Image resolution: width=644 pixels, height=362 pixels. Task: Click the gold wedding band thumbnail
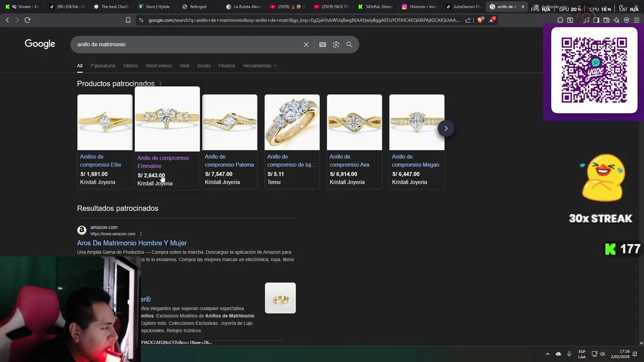(x=280, y=298)
